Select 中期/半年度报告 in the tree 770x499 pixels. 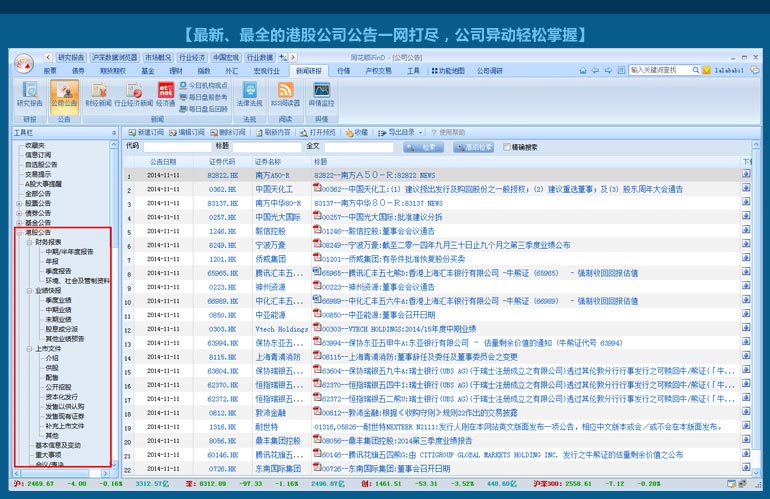69,252
